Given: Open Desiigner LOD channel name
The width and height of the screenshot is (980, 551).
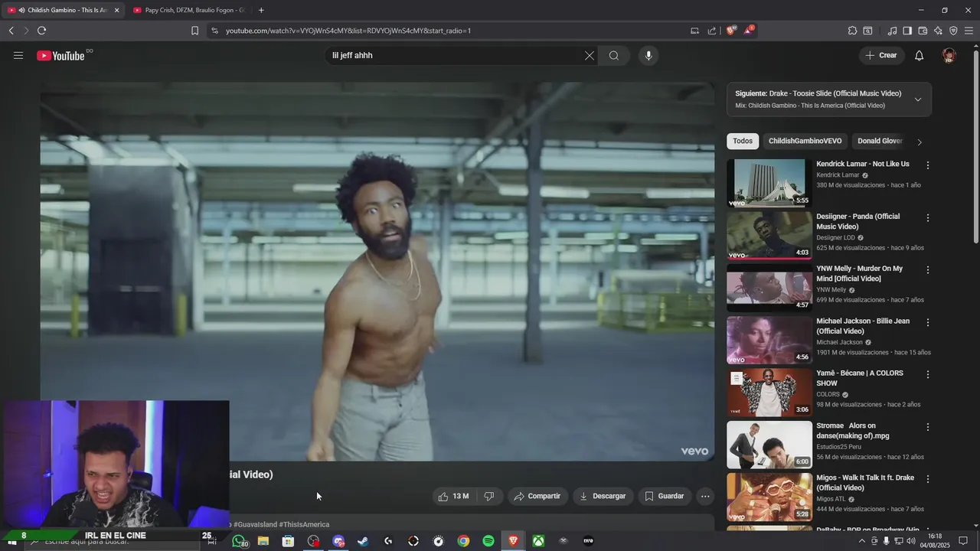Looking at the screenshot, I should coord(835,238).
